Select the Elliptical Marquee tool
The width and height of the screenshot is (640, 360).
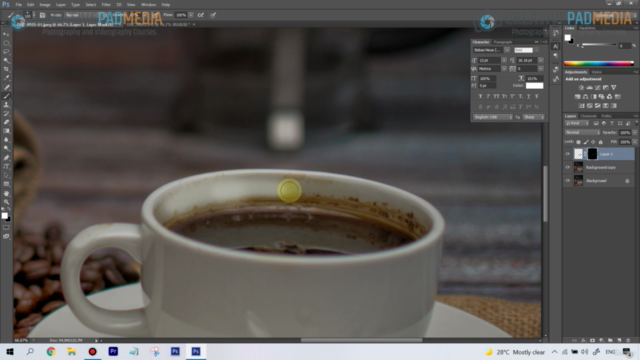tap(6, 43)
